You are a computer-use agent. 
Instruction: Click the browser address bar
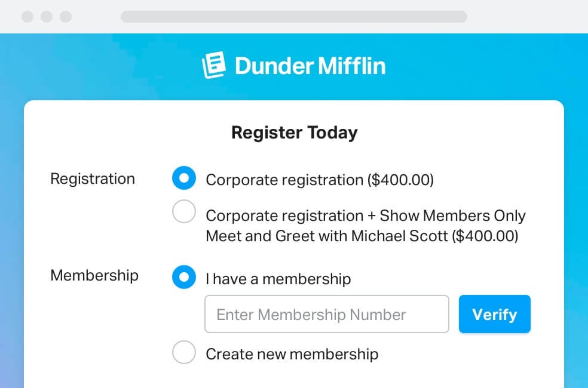coord(293,17)
